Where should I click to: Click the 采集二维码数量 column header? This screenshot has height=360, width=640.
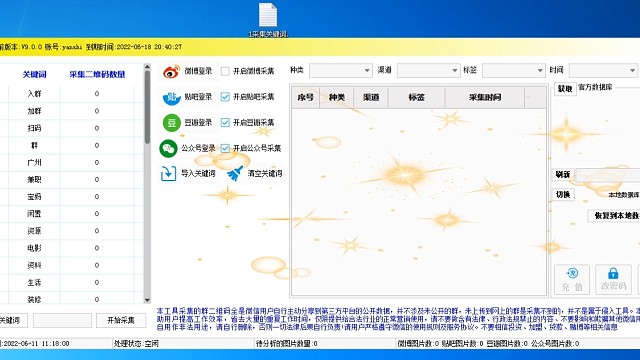pos(97,74)
